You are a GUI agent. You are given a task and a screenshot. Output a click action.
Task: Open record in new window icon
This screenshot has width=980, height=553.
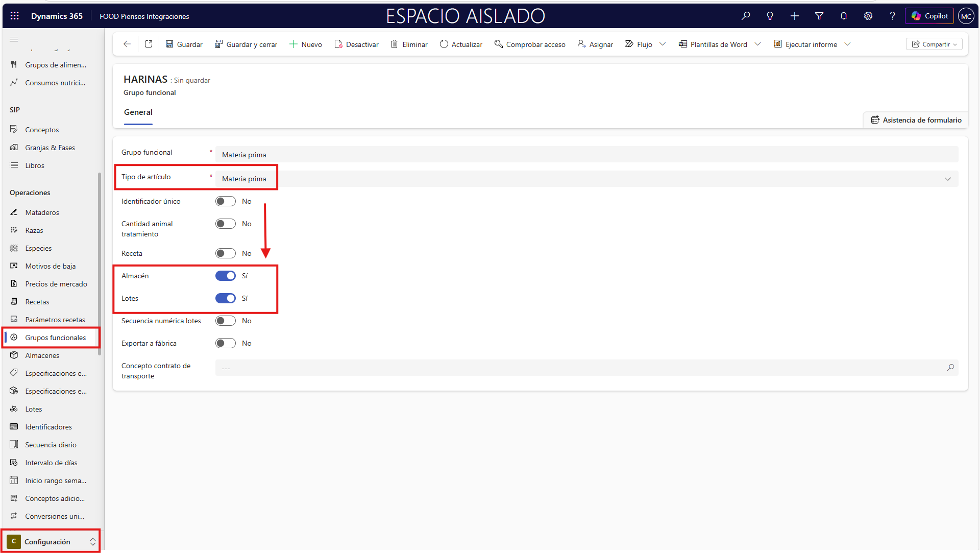pos(149,44)
